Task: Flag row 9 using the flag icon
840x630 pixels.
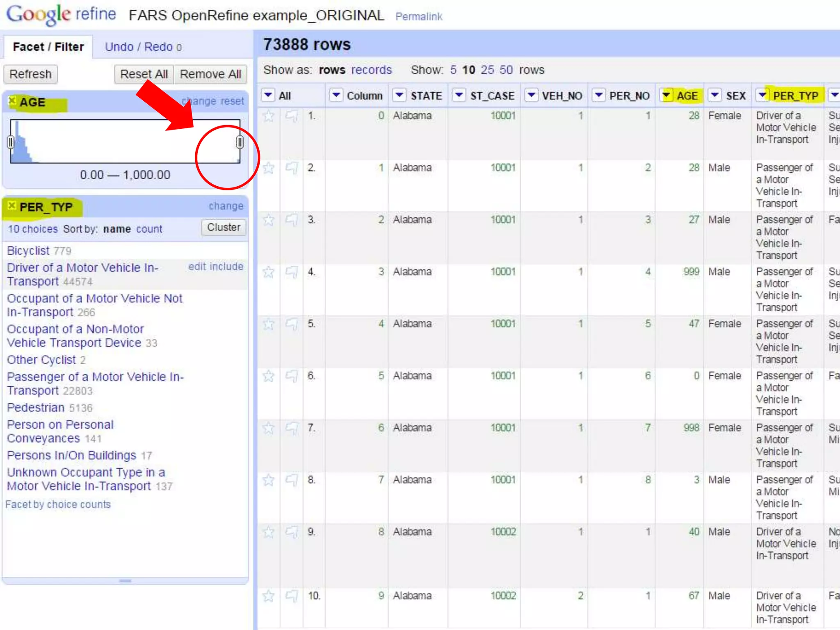Action: (x=292, y=532)
